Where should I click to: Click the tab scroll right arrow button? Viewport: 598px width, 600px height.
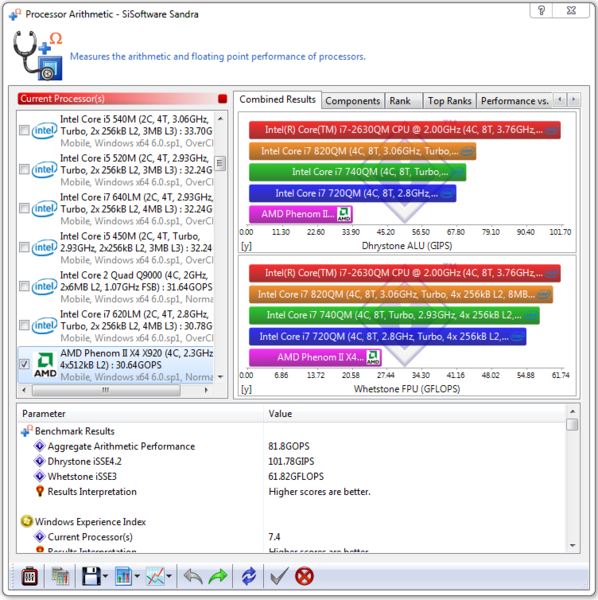coord(574,99)
